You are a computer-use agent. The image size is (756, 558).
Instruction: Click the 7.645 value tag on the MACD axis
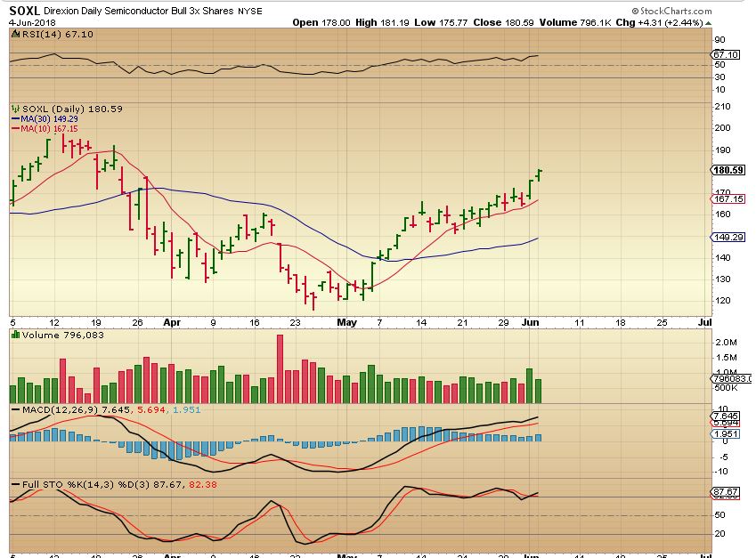coord(726,416)
